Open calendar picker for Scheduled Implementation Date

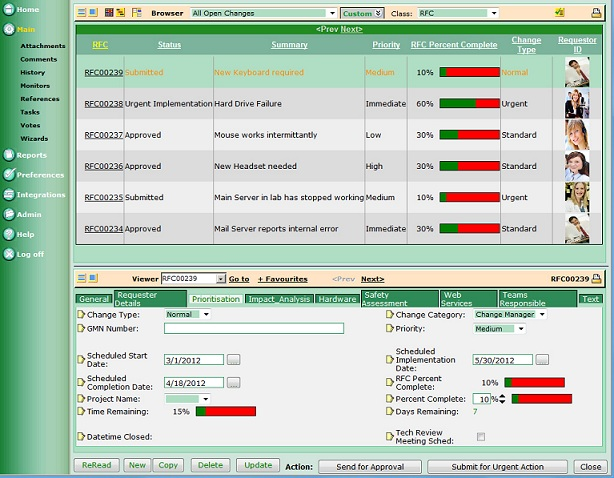(x=542, y=359)
